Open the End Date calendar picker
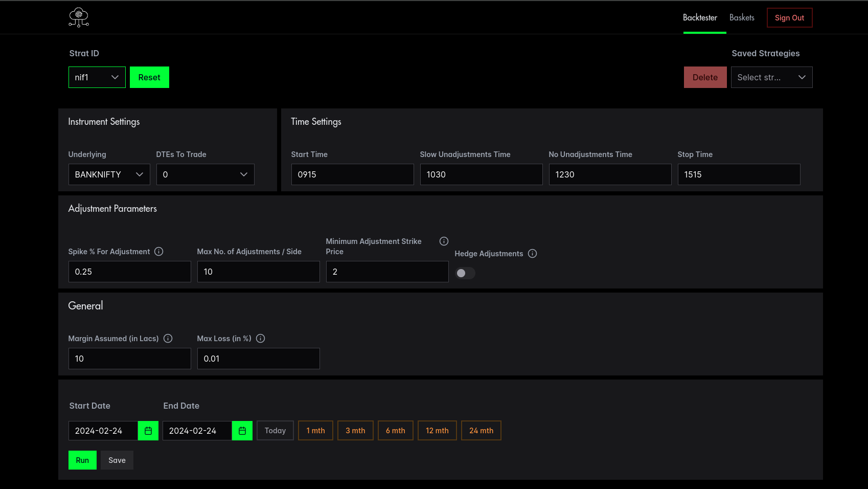Image resolution: width=868 pixels, height=489 pixels. [242, 431]
